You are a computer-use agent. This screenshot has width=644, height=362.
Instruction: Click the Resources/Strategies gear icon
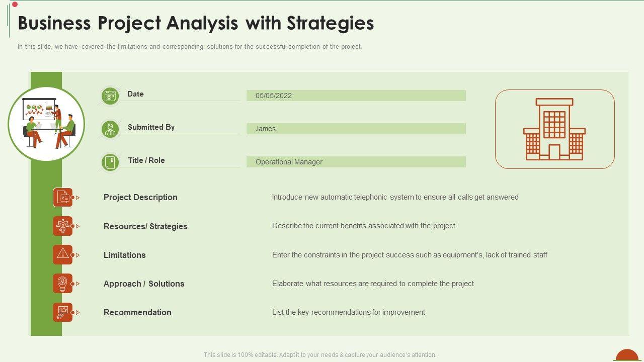pyautogui.click(x=63, y=226)
